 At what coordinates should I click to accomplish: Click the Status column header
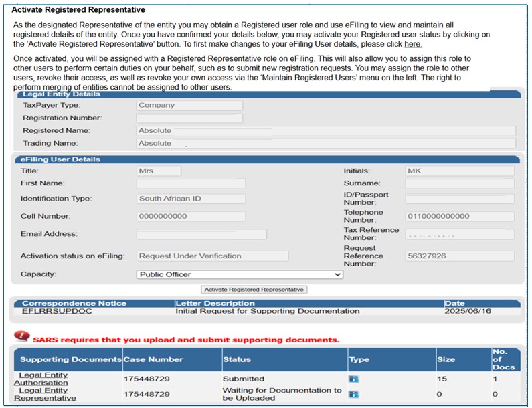(x=237, y=359)
